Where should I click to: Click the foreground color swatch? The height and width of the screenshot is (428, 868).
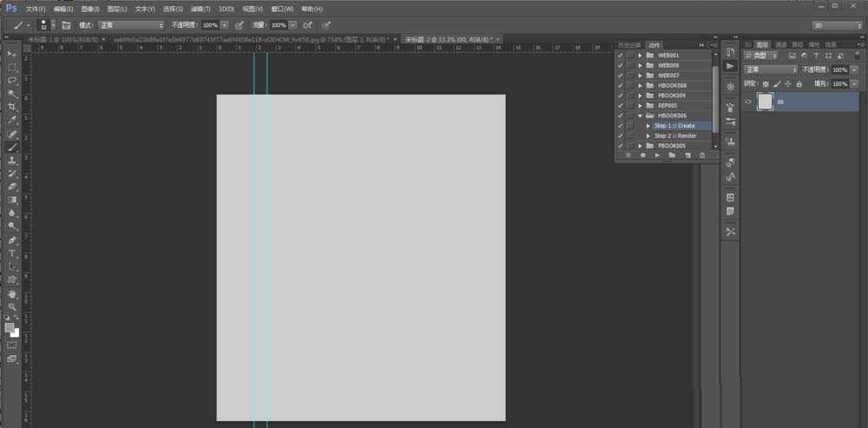10,328
